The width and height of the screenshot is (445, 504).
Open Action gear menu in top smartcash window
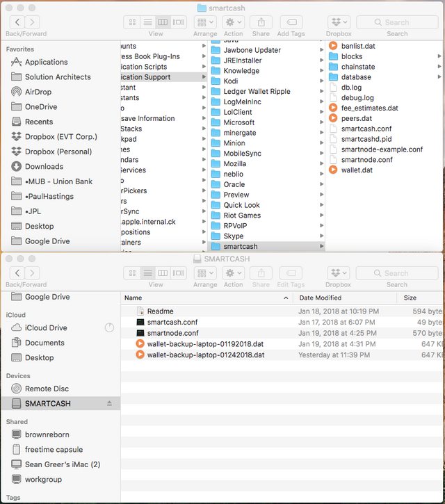(x=234, y=22)
